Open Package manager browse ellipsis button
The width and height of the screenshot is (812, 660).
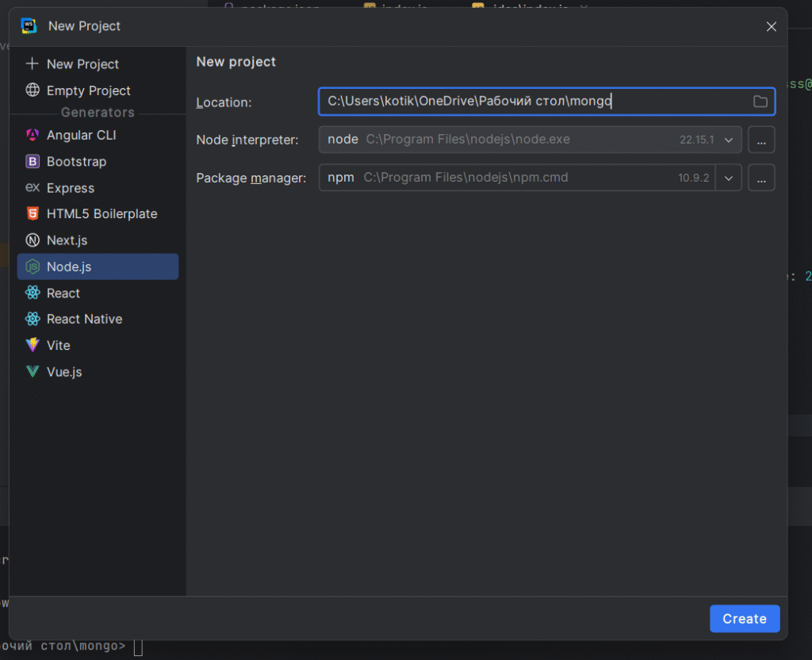click(x=761, y=178)
